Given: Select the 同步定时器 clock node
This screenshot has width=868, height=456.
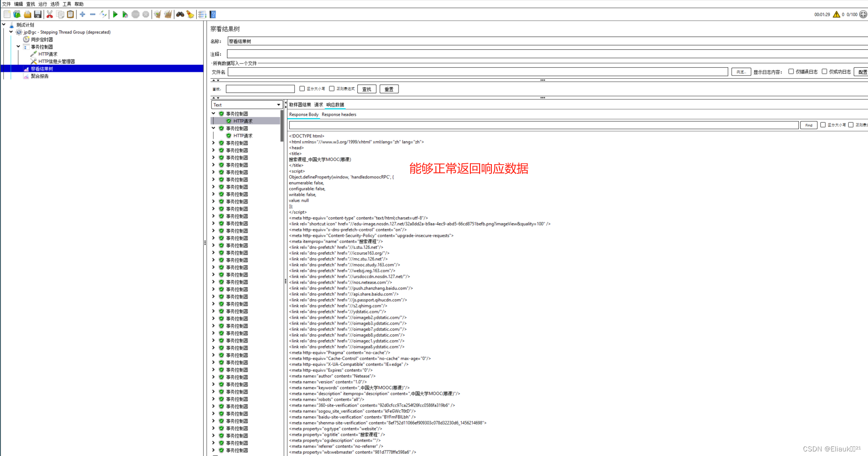Looking at the screenshot, I should 42,40.
